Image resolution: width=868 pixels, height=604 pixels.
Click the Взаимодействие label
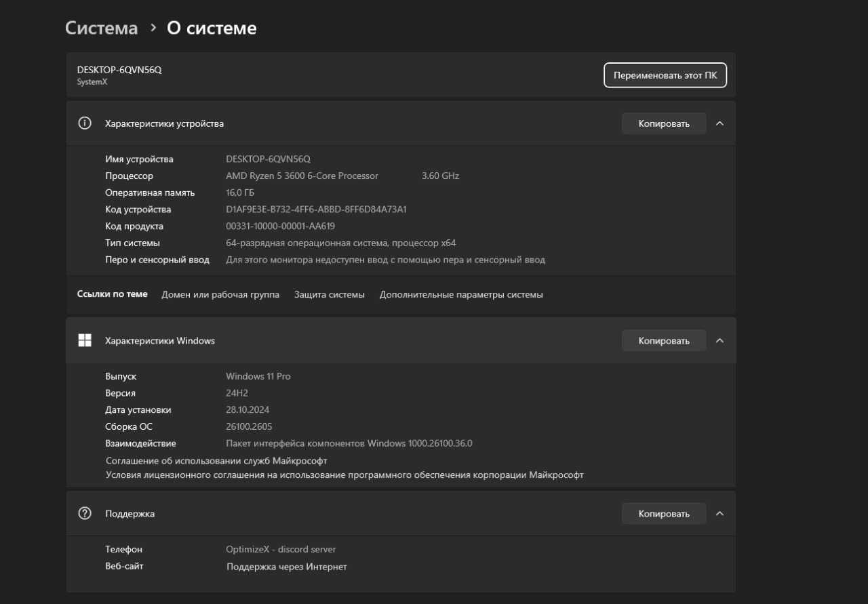(140, 443)
